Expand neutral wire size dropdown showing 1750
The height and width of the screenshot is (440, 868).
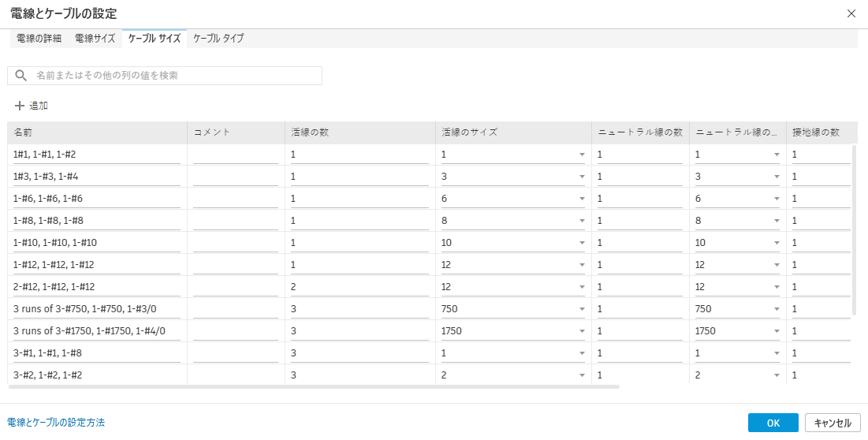pyautogui.click(x=777, y=331)
